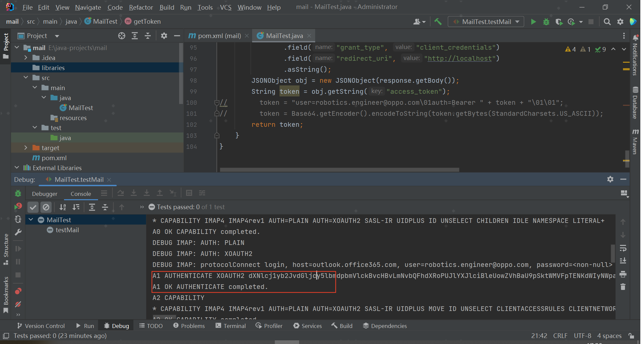Click the Project tree vertical scrollbar
Image resolution: width=644 pixels, height=344 pixels.
[x=181, y=73]
